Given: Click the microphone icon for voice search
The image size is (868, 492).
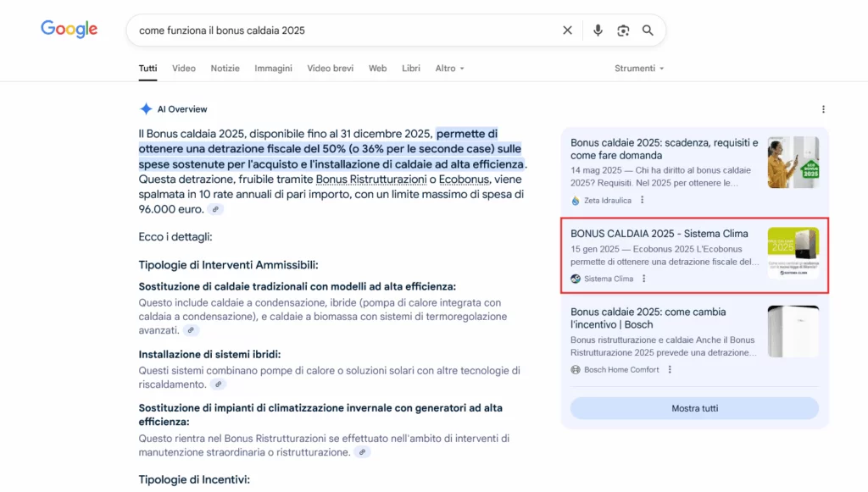Looking at the screenshot, I should pos(598,30).
